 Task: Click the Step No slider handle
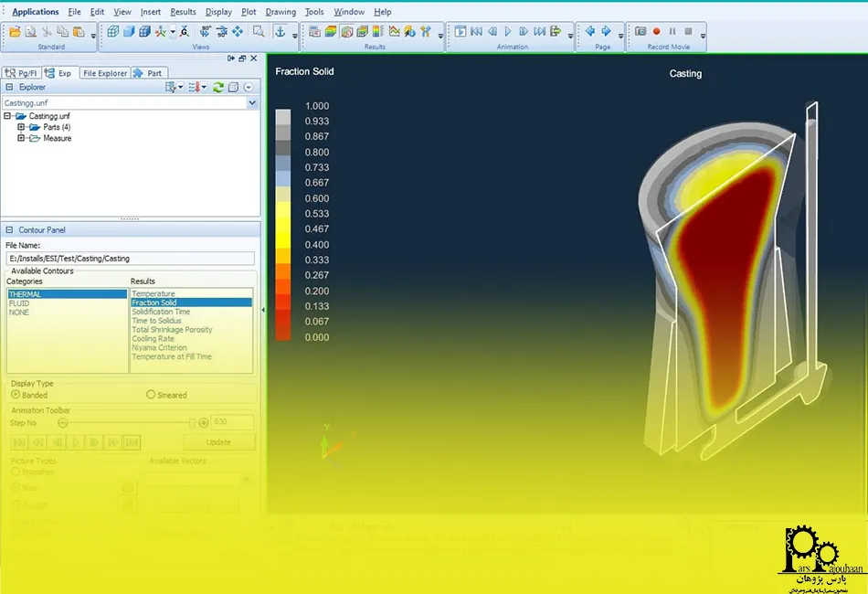coord(192,423)
